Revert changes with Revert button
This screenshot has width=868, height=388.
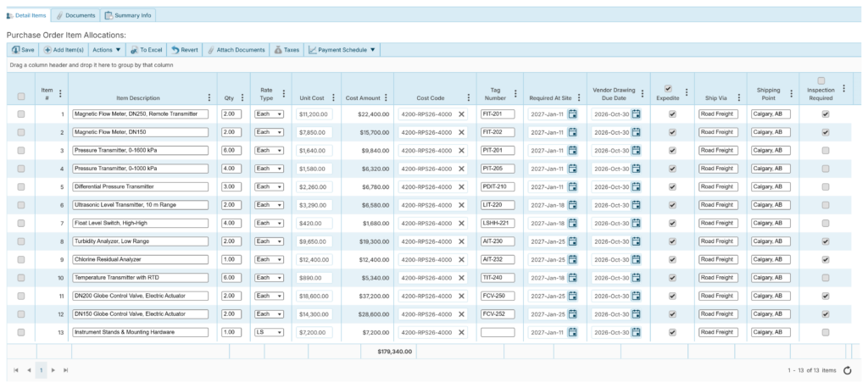coord(184,50)
